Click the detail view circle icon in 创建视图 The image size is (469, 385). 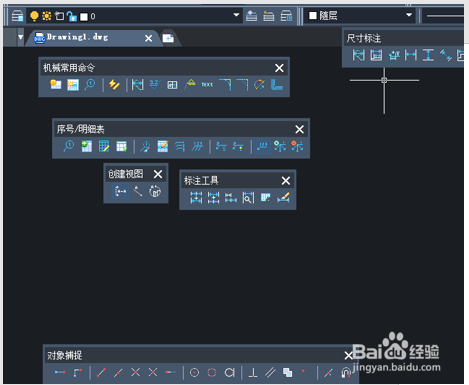[x=155, y=191]
